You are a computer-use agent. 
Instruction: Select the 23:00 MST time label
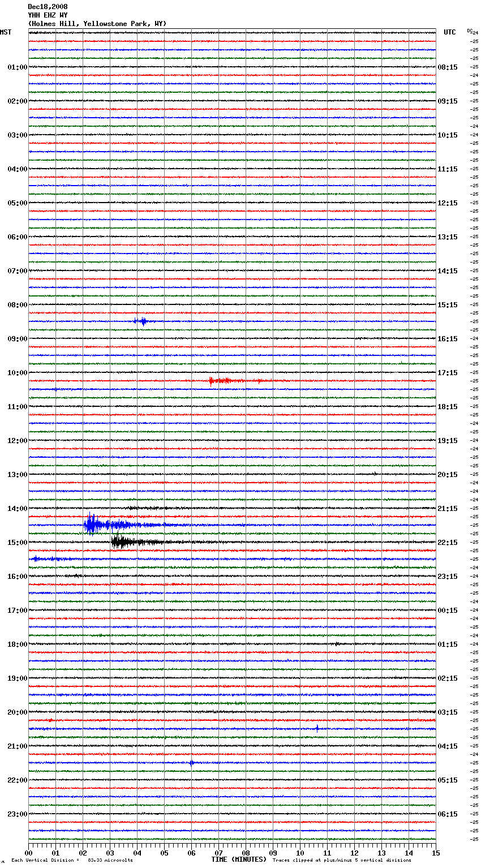click(x=18, y=814)
